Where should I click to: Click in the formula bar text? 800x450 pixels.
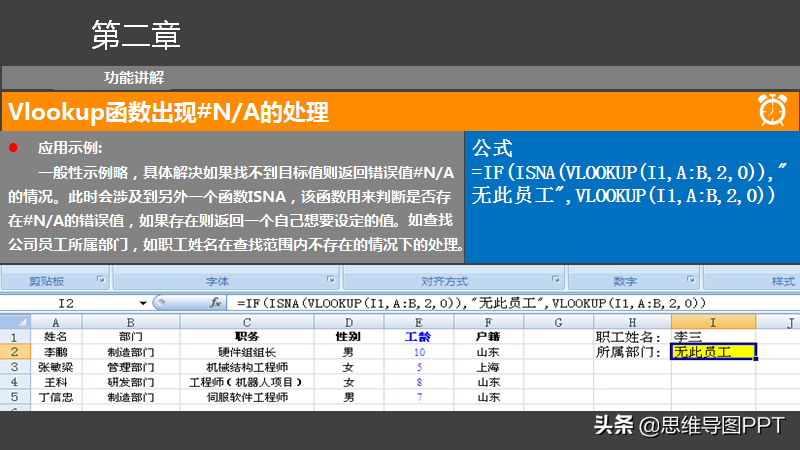(x=471, y=303)
